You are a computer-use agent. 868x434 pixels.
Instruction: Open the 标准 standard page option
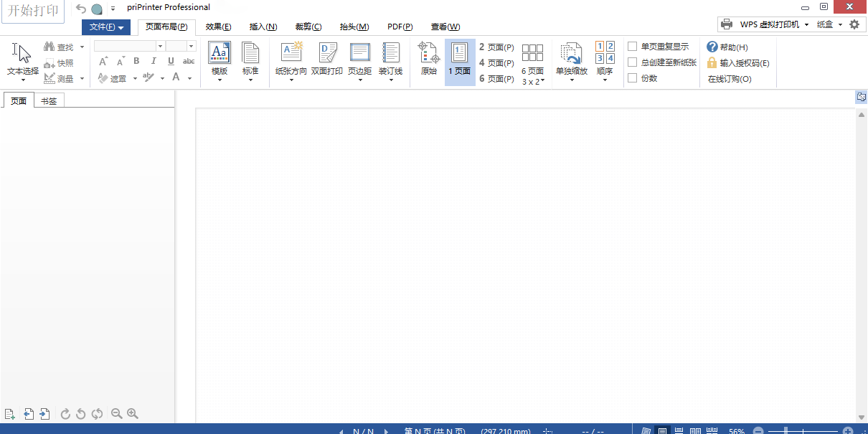tap(250, 62)
